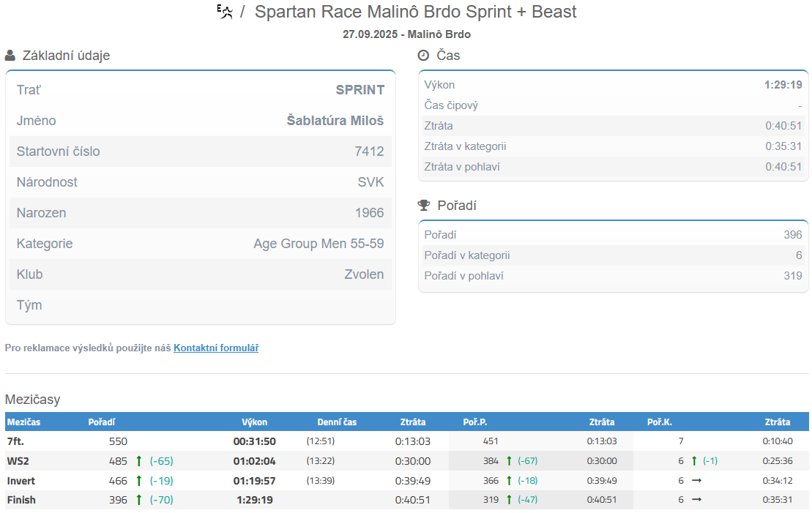Click the Spartan Race Malinô Brdo title

coord(415,12)
